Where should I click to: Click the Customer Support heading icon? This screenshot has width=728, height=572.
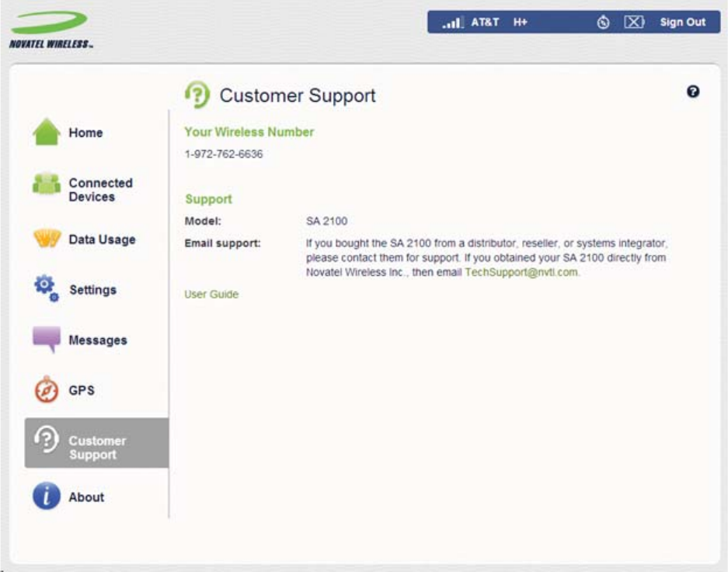[x=197, y=94]
